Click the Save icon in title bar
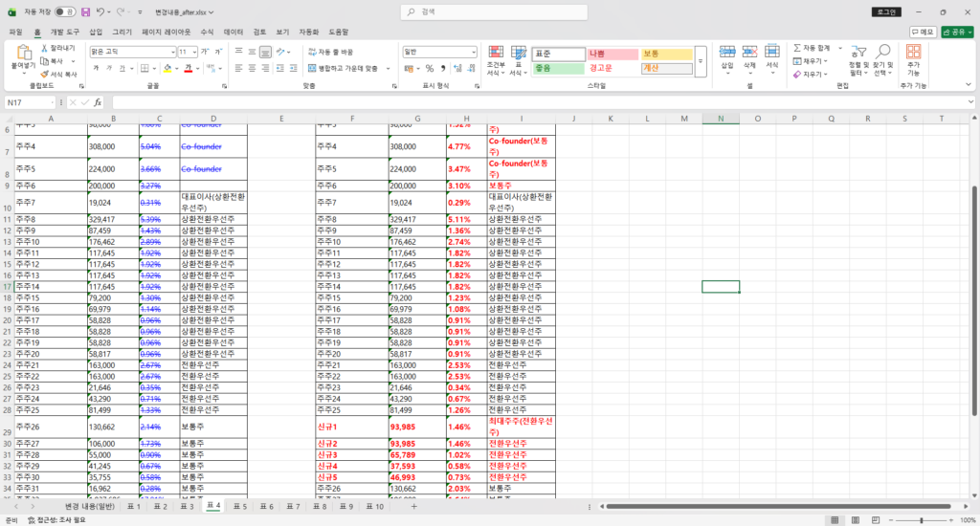This screenshot has width=980, height=526. pos(85,12)
